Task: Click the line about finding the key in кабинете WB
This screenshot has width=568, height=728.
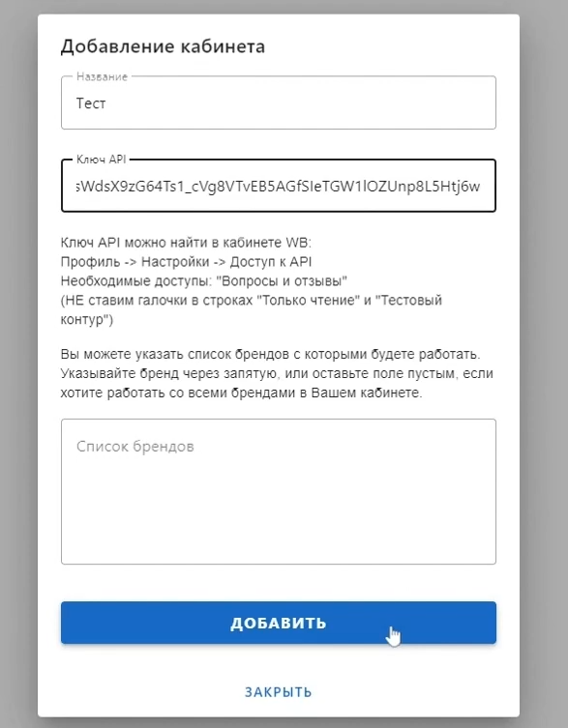Action: [x=186, y=243]
